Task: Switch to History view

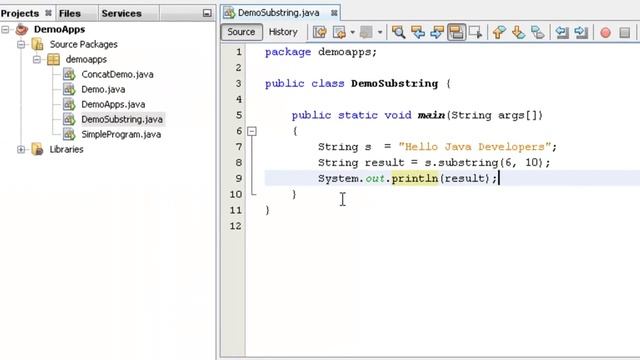Action: [283, 32]
